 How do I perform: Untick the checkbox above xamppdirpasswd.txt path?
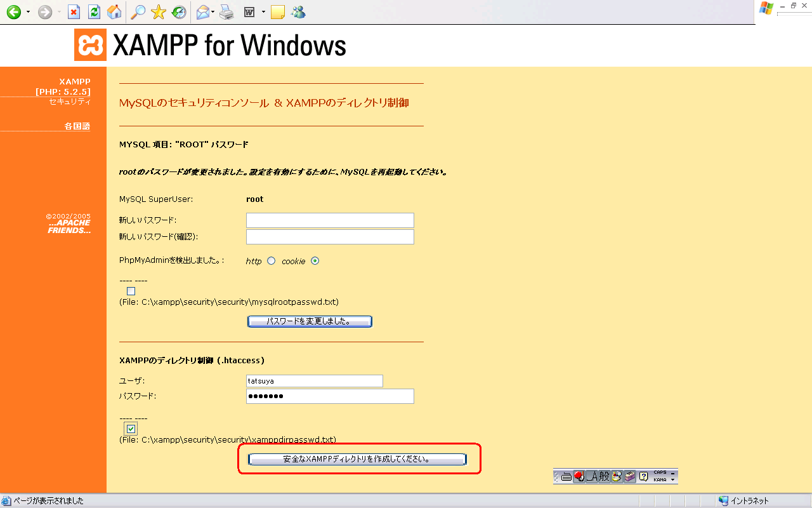pyautogui.click(x=131, y=429)
